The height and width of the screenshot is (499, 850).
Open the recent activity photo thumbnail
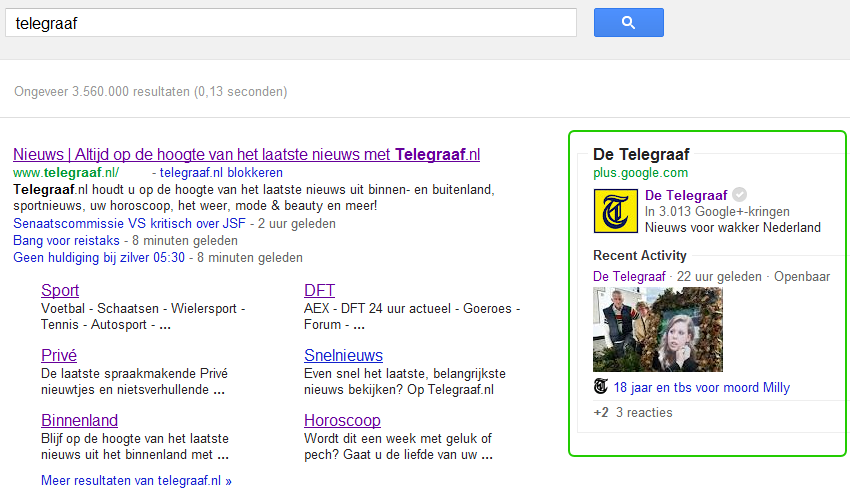coord(657,329)
